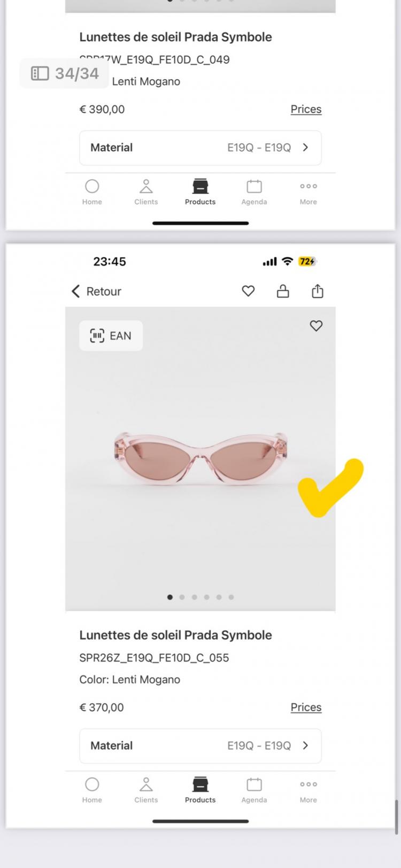Open Prices link for the €390,00 sunglasses

(306, 109)
